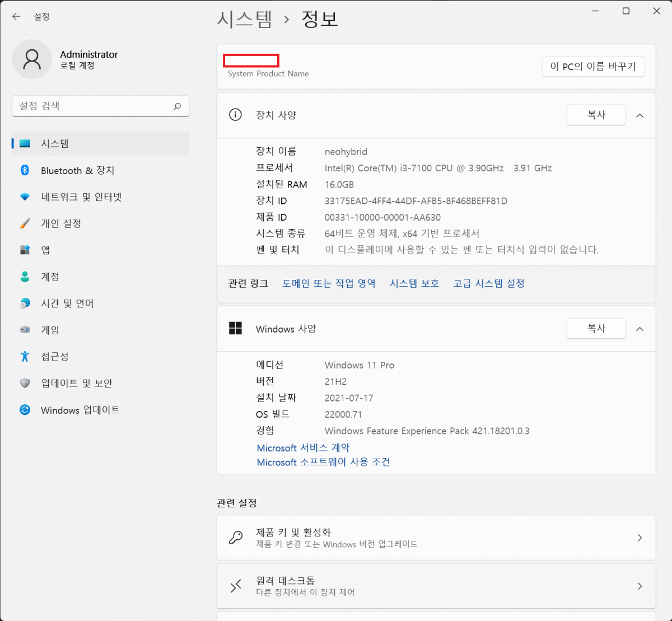The width and height of the screenshot is (672, 621).
Task: Click the install date 2021-07-17
Action: (349, 398)
